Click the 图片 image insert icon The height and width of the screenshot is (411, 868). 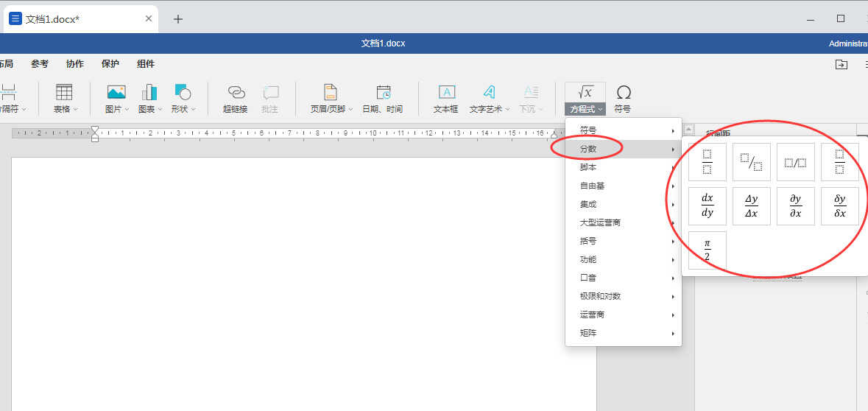tap(116, 92)
